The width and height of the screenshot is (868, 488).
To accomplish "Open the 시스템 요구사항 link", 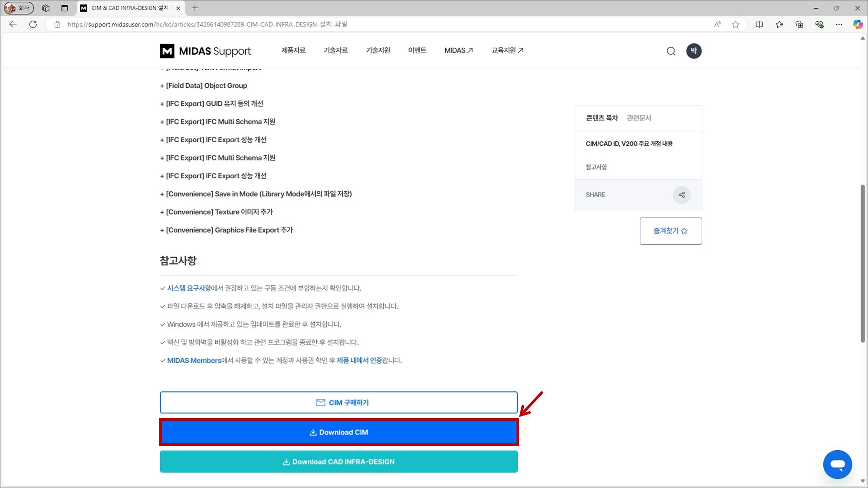I will (x=189, y=288).
